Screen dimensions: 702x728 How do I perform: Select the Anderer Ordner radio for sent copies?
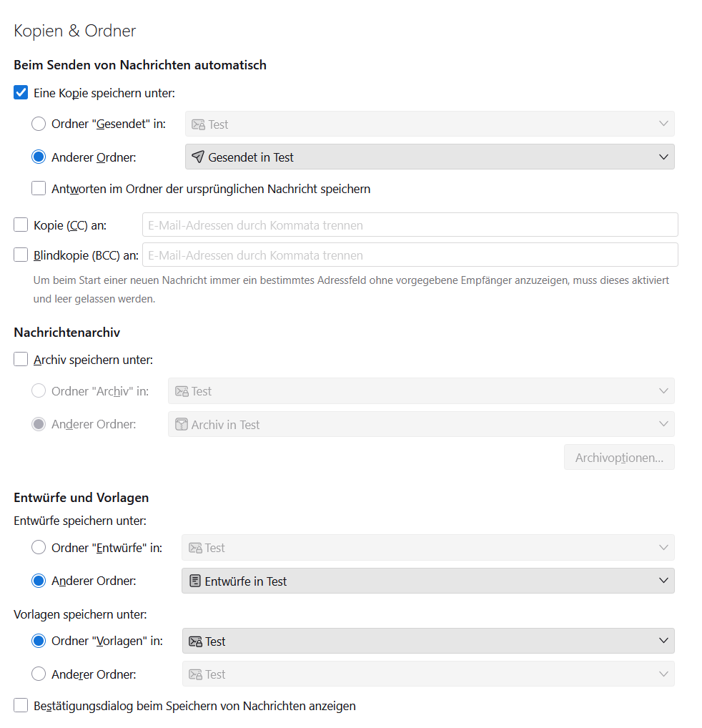coord(39,157)
